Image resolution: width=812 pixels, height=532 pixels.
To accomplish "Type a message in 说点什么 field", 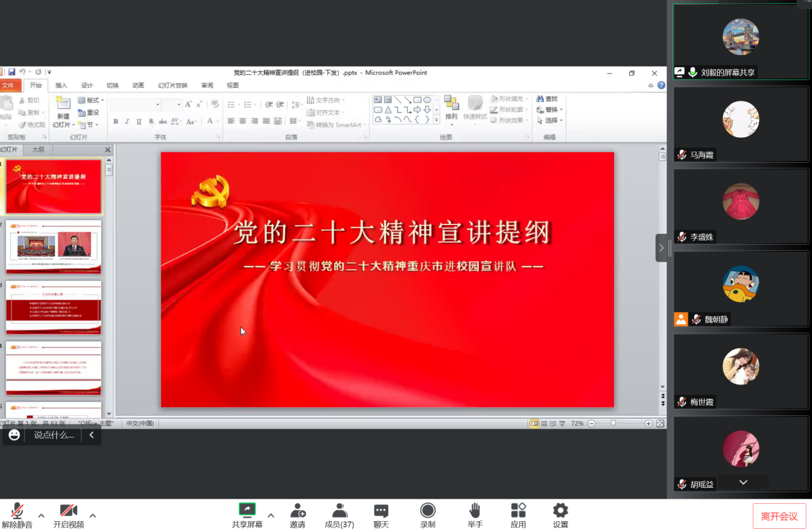I will click(54, 435).
